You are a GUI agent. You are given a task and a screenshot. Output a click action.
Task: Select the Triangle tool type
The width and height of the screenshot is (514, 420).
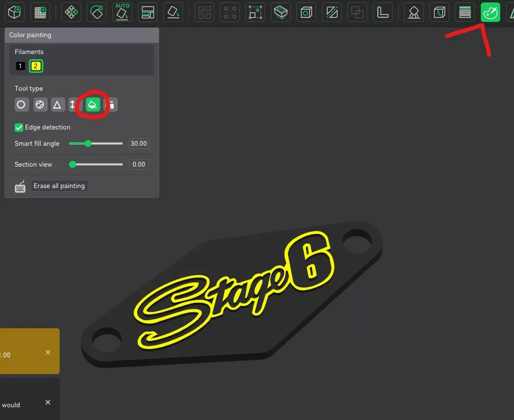click(57, 105)
